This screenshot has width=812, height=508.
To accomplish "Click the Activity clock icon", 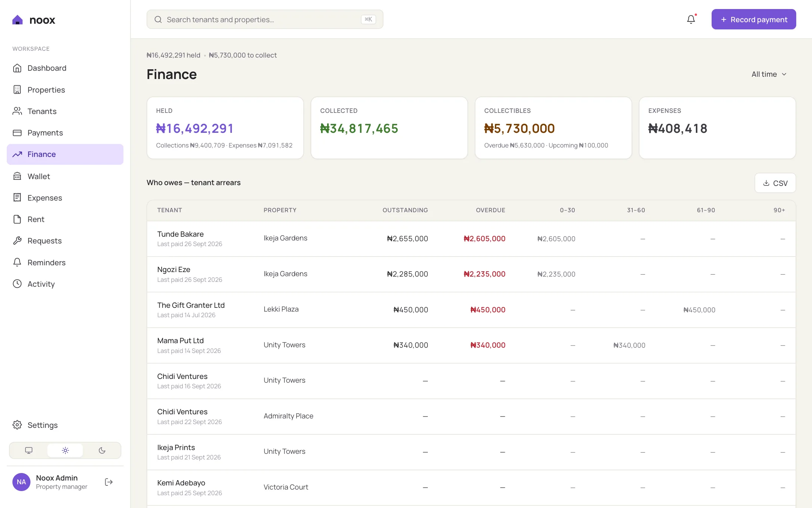I will point(17,284).
